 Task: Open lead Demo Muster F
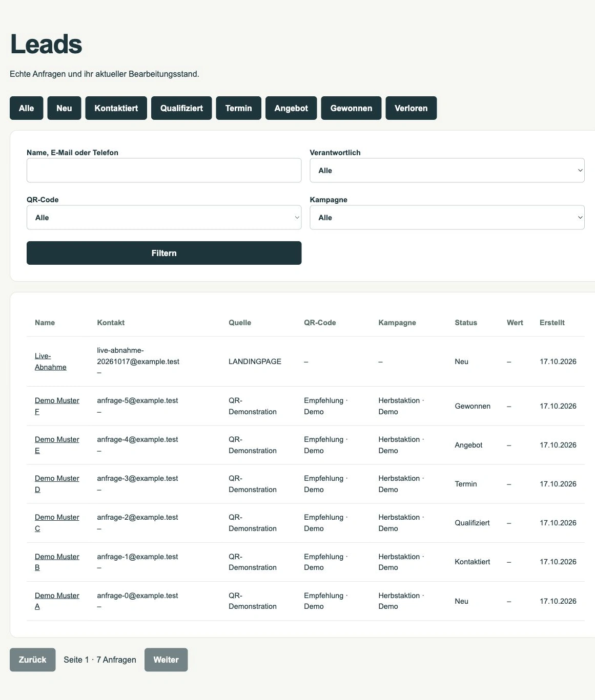(x=57, y=406)
